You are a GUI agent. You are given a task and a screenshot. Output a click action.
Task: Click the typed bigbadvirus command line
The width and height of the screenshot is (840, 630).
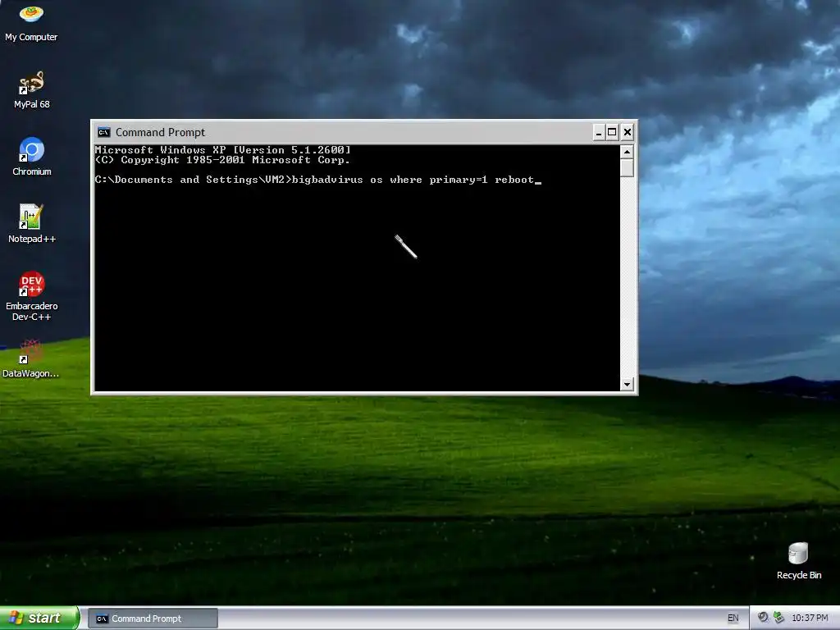[x=318, y=180]
